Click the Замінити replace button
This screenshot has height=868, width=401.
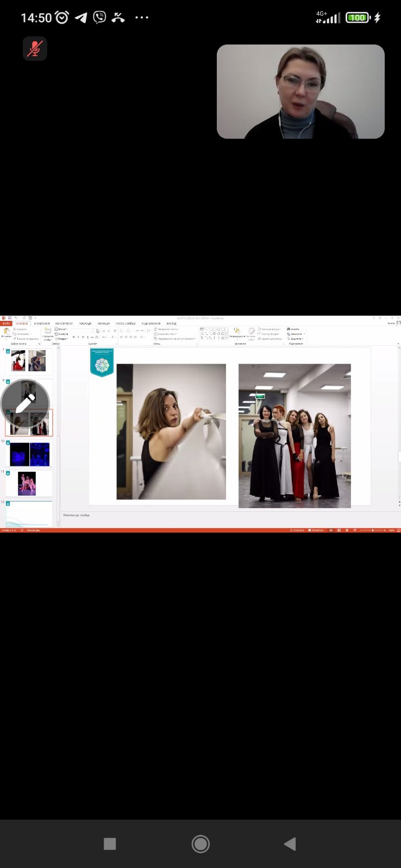[295, 334]
